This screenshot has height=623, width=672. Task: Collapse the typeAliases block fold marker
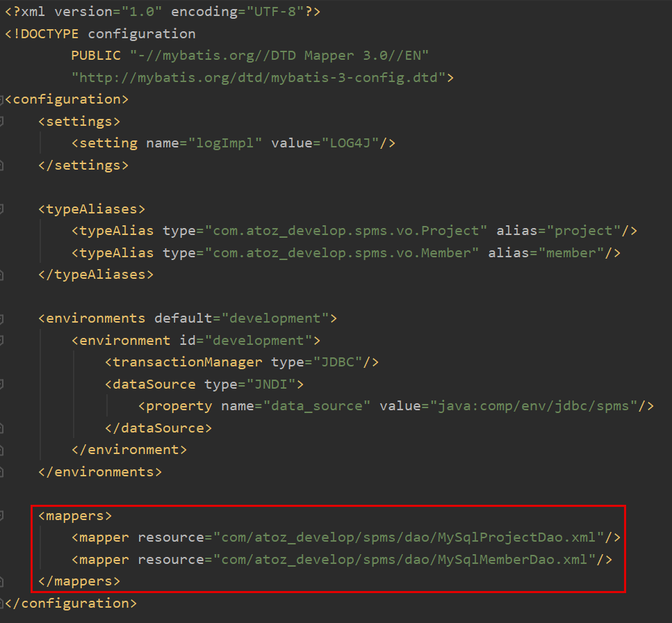pos(1,209)
